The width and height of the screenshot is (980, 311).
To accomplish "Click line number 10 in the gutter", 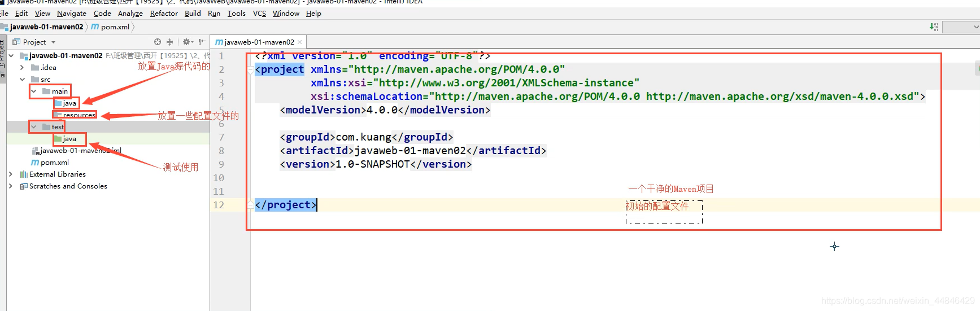I will pyautogui.click(x=219, y=178).
